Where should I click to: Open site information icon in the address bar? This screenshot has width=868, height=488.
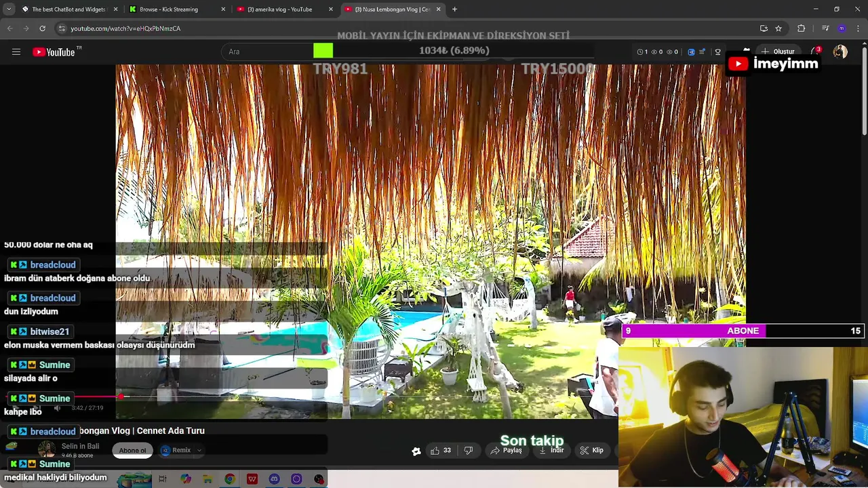click(x=62, y=28)
